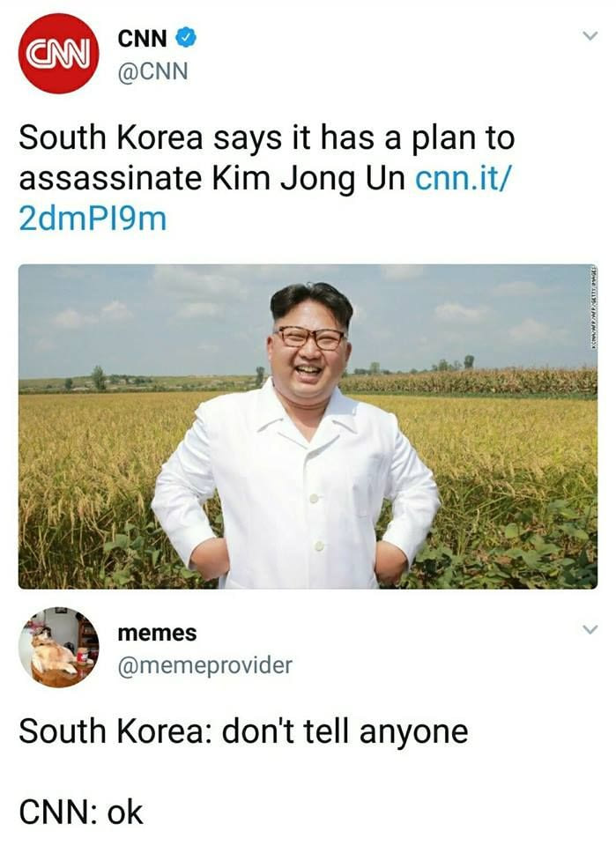616x846 pixels.
Task: Click the blue verified badge next to CNN
Action: (186, 38)
